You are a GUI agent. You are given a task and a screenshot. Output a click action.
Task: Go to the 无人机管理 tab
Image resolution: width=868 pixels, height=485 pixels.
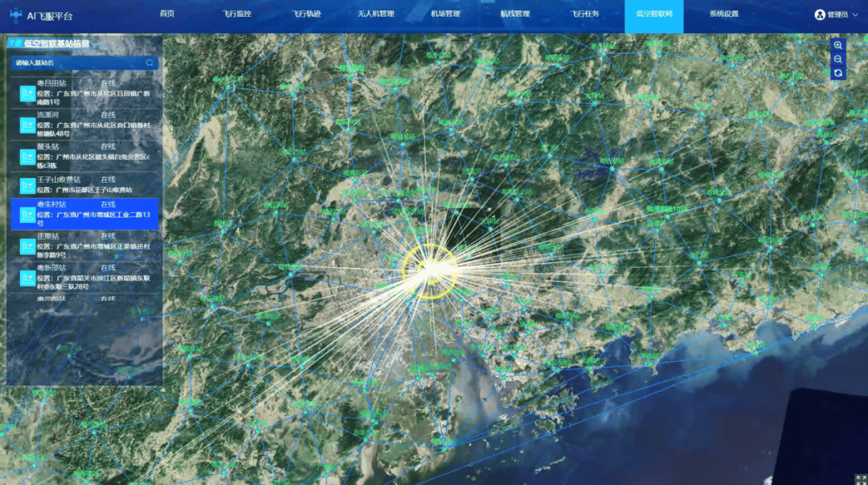tap(375, 14)
